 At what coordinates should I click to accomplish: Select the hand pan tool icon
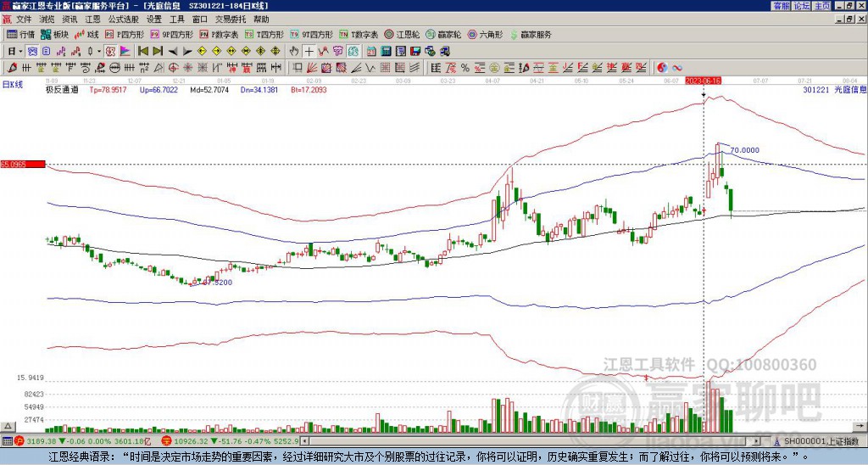294,52
